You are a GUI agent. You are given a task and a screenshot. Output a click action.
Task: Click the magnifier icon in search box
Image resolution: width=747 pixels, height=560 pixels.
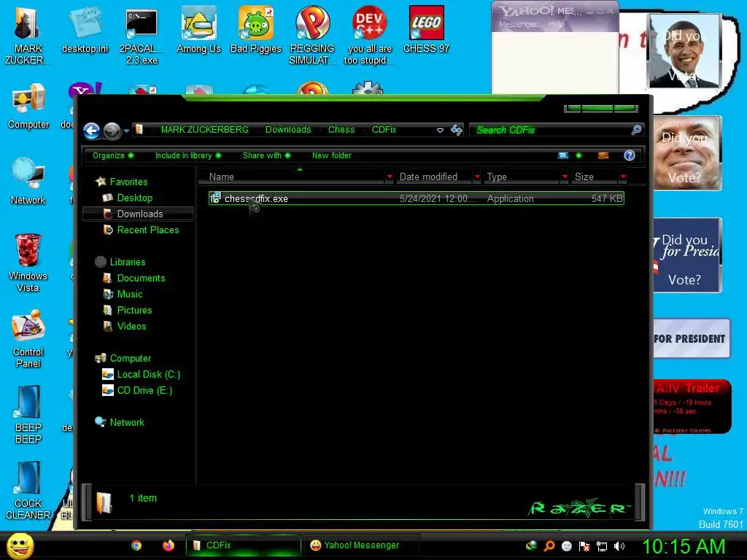(636, 130)
